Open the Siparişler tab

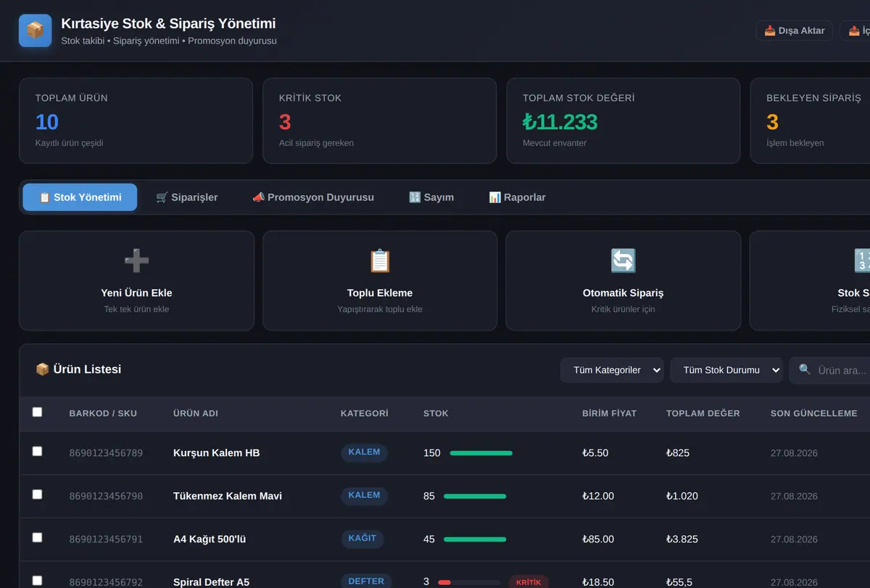tap(187, 197)
